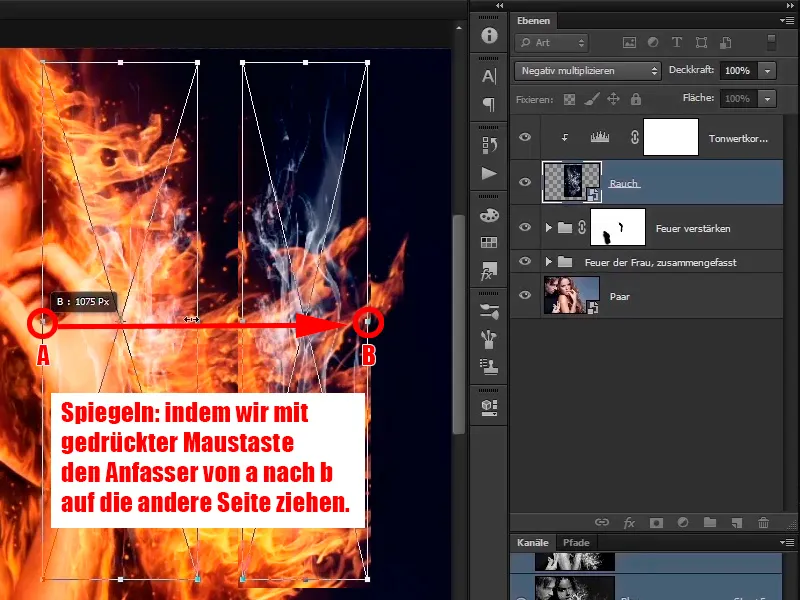Open the Paragraph panel icon
This screenshot has height=600, width=800.
click(x=489, y=105)
